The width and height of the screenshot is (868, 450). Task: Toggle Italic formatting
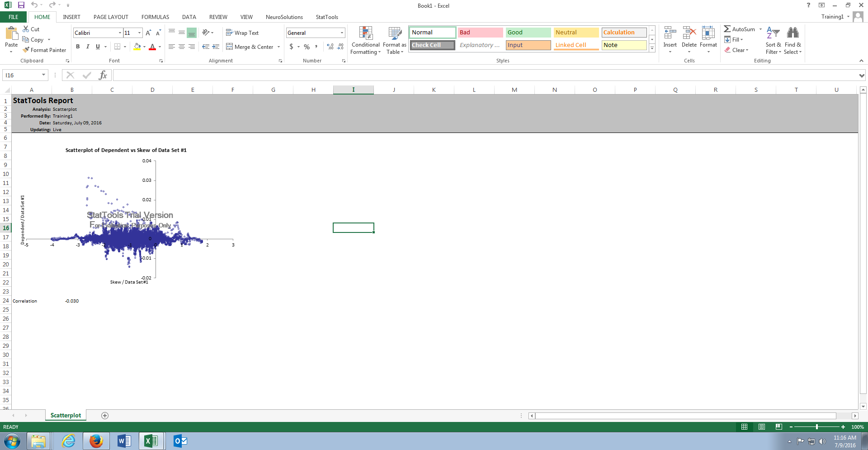[x=88, y=47]
